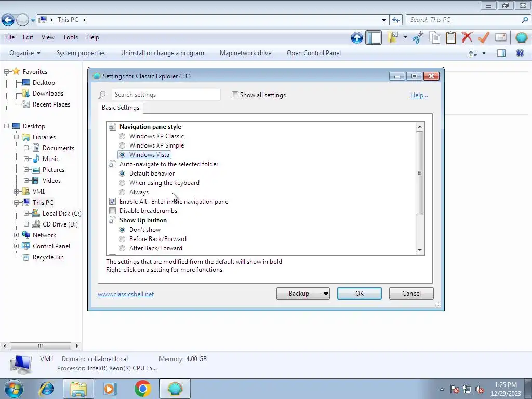Open the Explorer help question icon
Screen dimensions: 532x399
tap(520, 53)
